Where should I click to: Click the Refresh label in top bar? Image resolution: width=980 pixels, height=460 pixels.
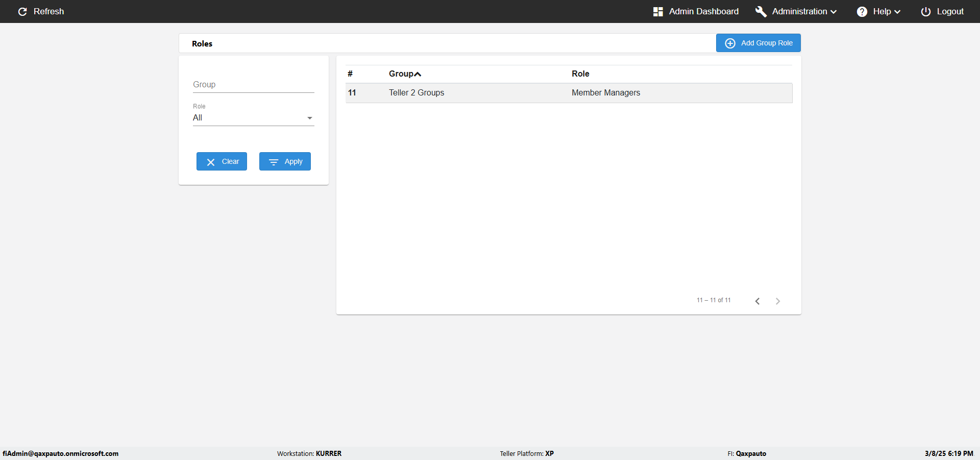pos(49,11)
